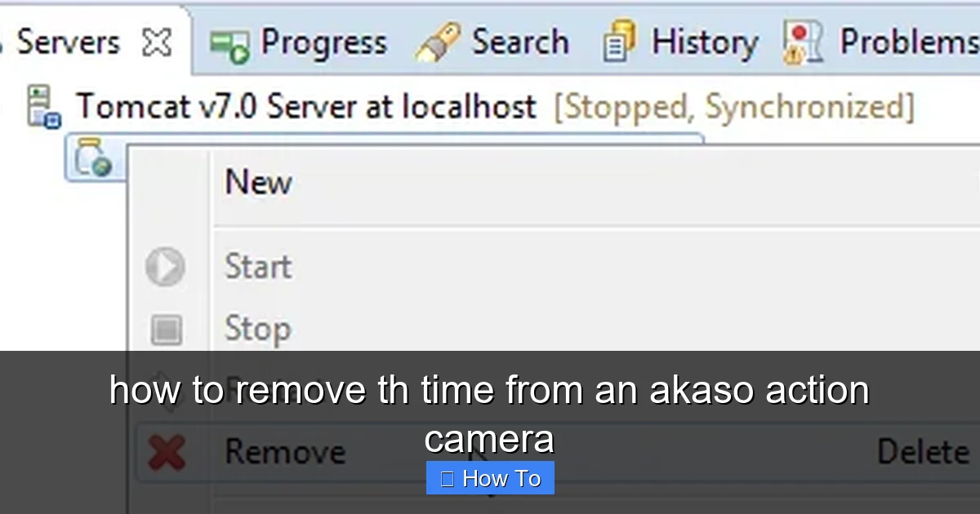The image size is (980, 514).
Task: Click the blue How To badge
Action: tap(490, 478)
